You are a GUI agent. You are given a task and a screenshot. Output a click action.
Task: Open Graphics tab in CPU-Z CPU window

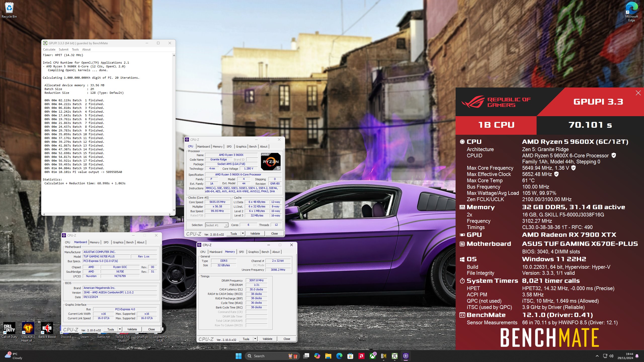(241, 147)
